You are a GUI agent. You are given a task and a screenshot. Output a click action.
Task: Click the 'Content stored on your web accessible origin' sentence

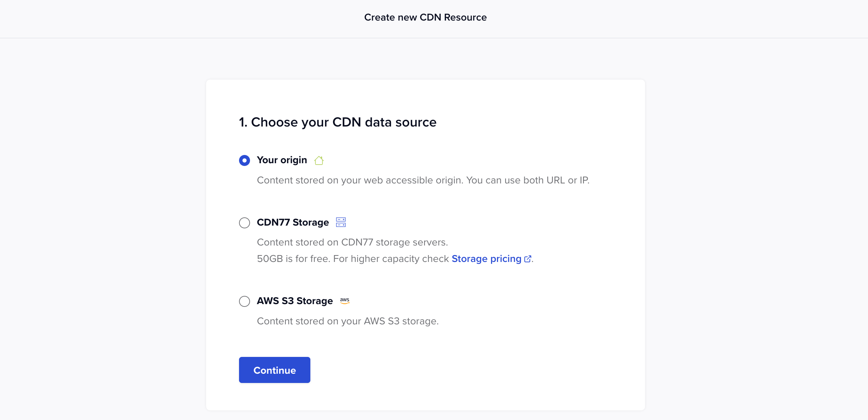[360, 180]
